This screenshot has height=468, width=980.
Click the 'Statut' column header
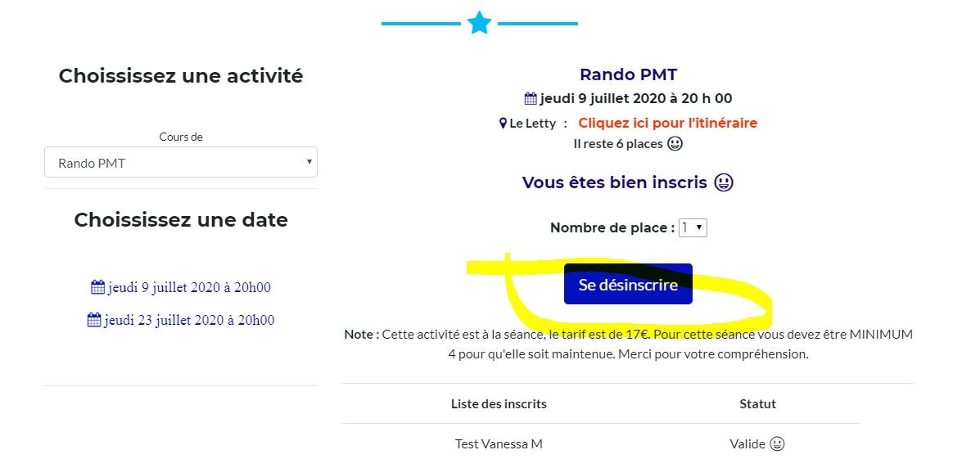[757, 403]
